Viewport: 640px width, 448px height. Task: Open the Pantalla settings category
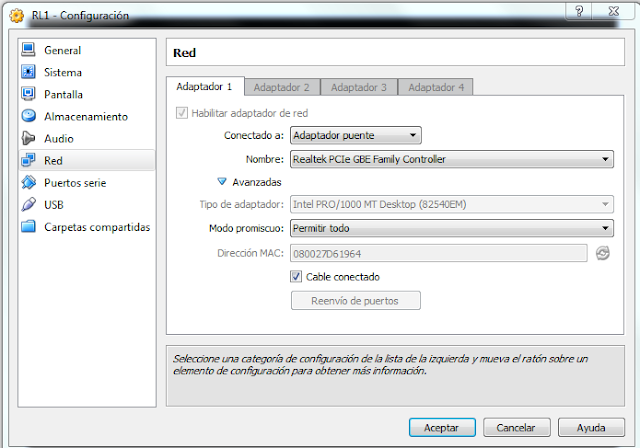pyautogui.click(x=87, y=94)
